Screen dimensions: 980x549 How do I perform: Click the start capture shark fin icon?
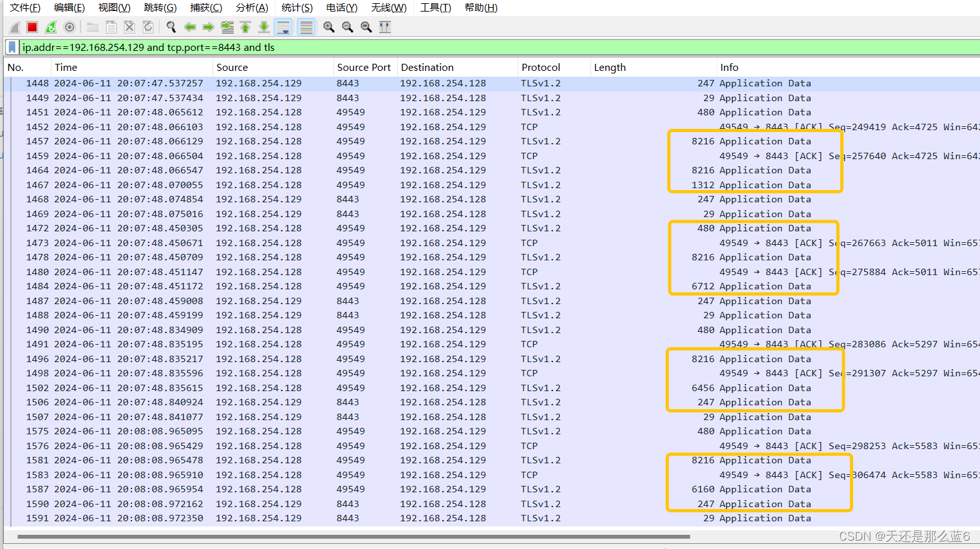[x=14, y=27]
